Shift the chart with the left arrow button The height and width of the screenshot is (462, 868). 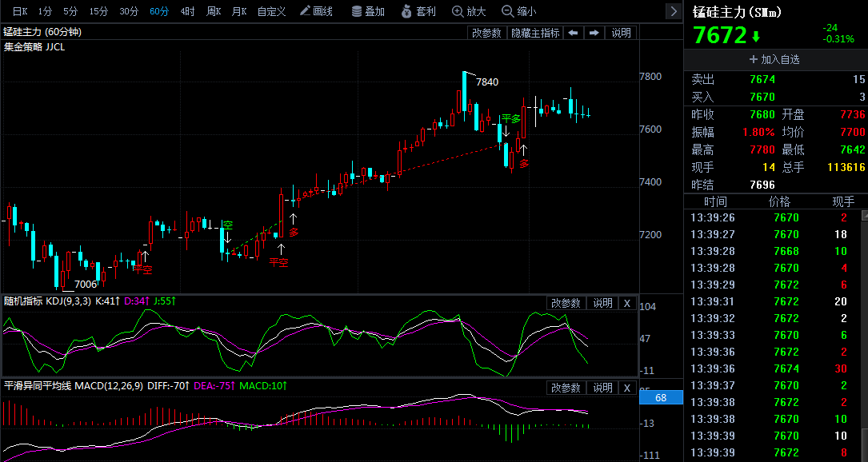tap(573, 33)
